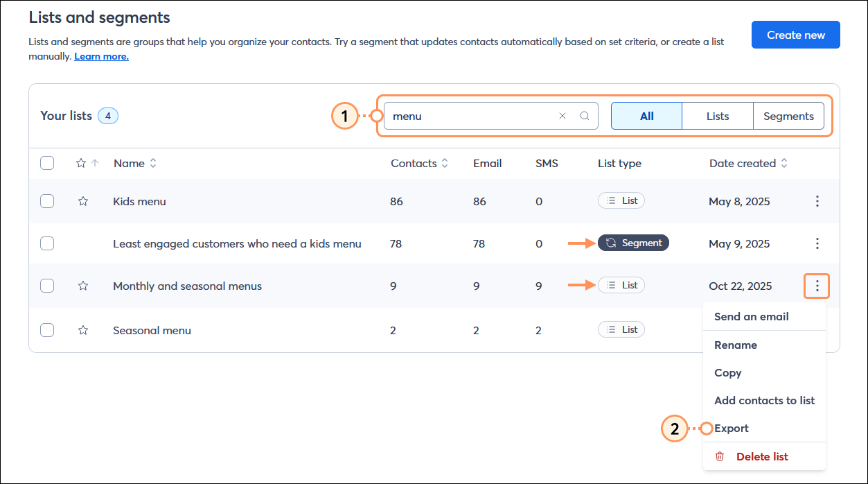
Task: Sort by the Name column
Action: [135, 164]
